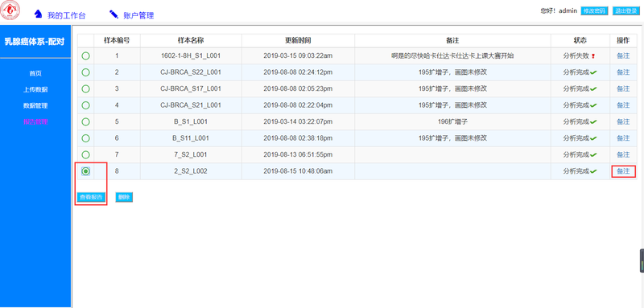Click the selected radio button for 2_S2_L002
Viewport: 644px width, 308px height.
pos(85,171)
